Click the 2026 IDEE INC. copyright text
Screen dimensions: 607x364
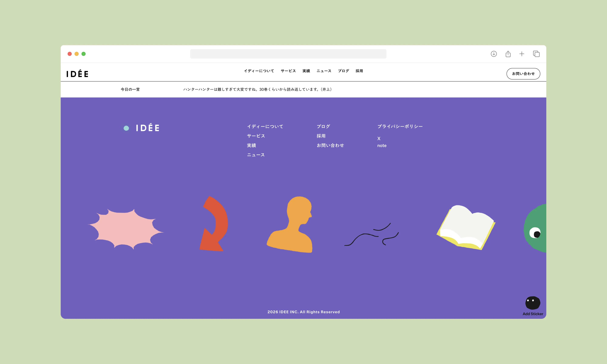click(303, 312)
